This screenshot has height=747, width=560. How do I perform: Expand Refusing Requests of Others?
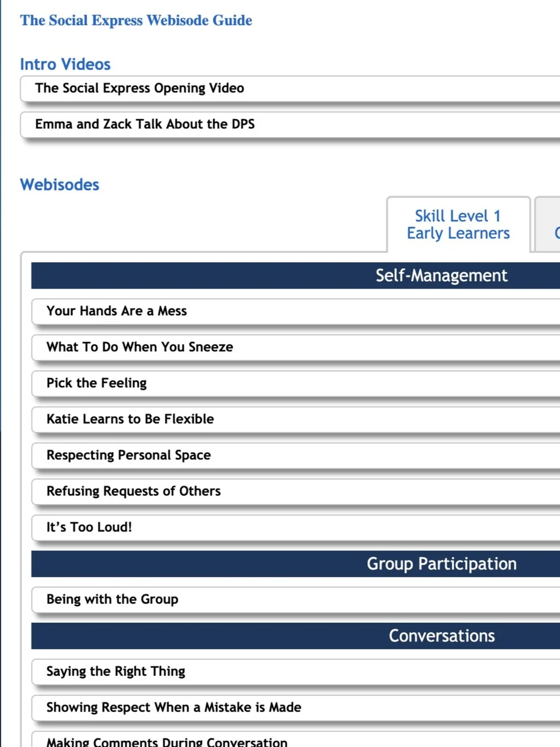(296, 492)
